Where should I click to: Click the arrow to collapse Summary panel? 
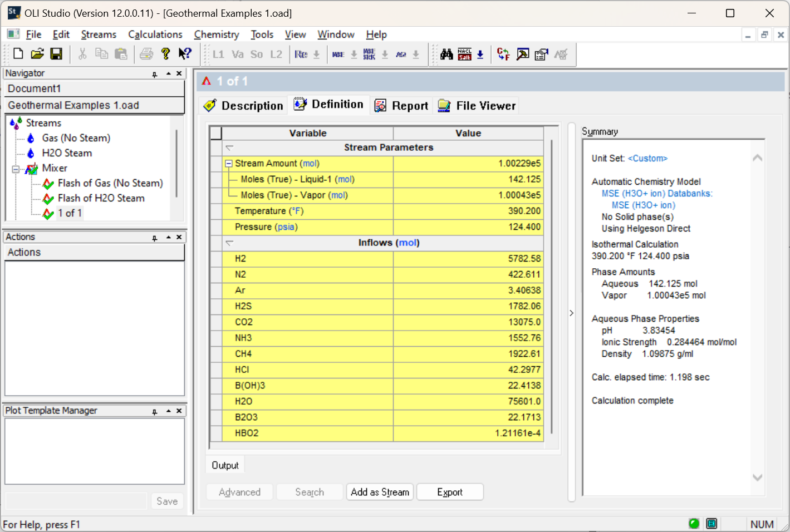coord(571,313)
